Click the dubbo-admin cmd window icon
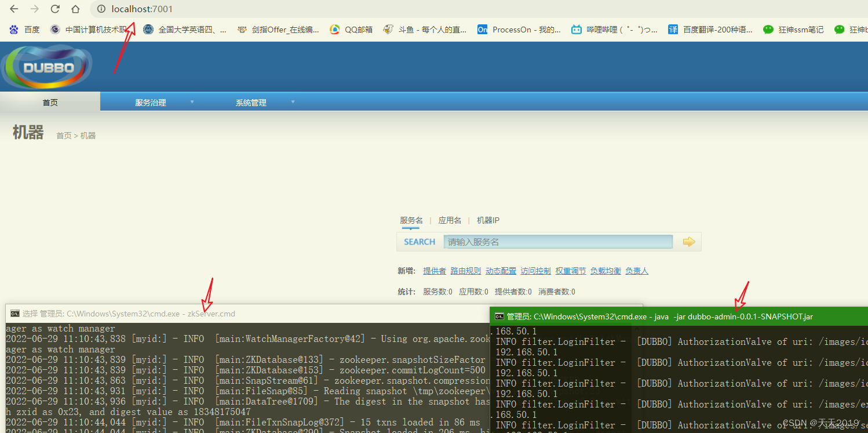The width and height of the screenshot is (868, 433). pyautogui.click(x=499, y=316)
